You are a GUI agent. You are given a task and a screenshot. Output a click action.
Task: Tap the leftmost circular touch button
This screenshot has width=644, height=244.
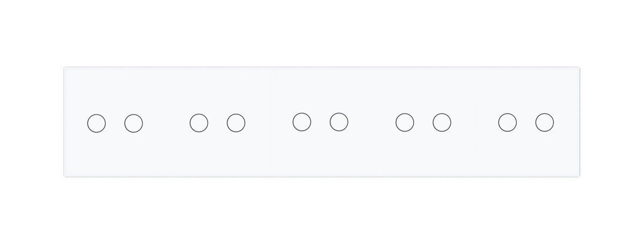coord(96,123)
